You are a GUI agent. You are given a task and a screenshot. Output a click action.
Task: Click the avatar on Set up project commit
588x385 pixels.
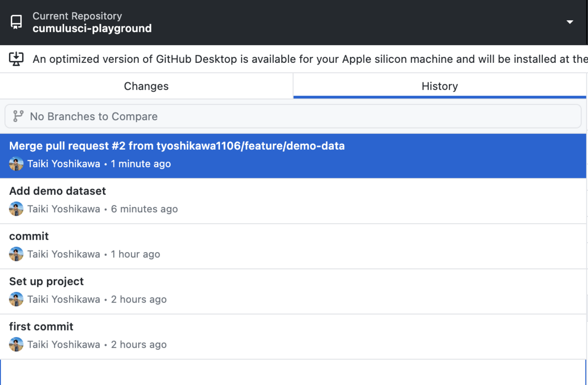(x=16, y=299)
